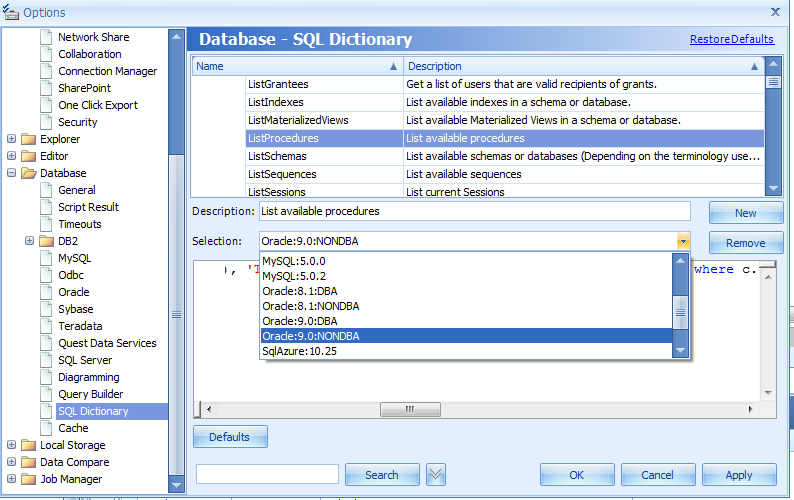The image size is (794, 500).
Task: Close the Selection dropdown via its arrow
Action: (683, 241)
